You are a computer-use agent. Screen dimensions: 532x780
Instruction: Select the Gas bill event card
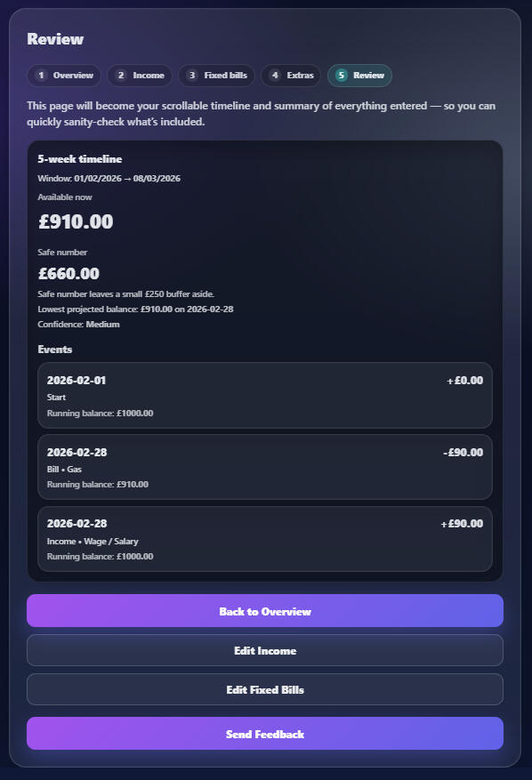point(264,467)
